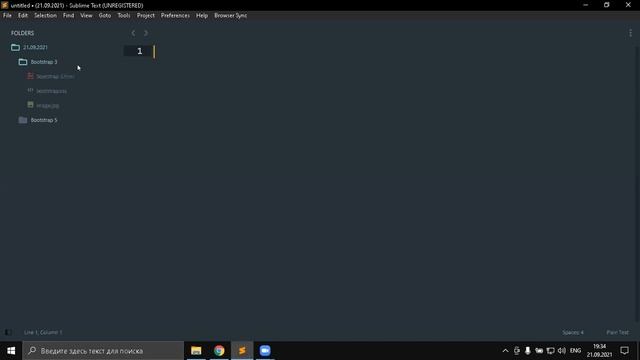The image size is (640, 360).
Task: Switch the ENG input language
Action: pos(576,351)
